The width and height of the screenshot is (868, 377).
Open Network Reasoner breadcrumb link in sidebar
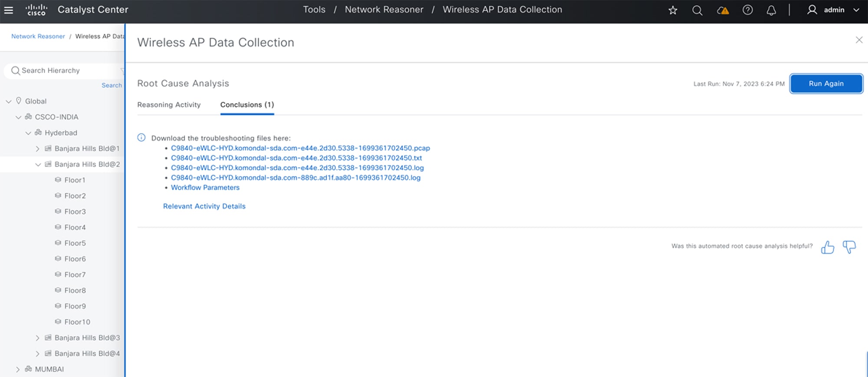(x=38, y=36)
